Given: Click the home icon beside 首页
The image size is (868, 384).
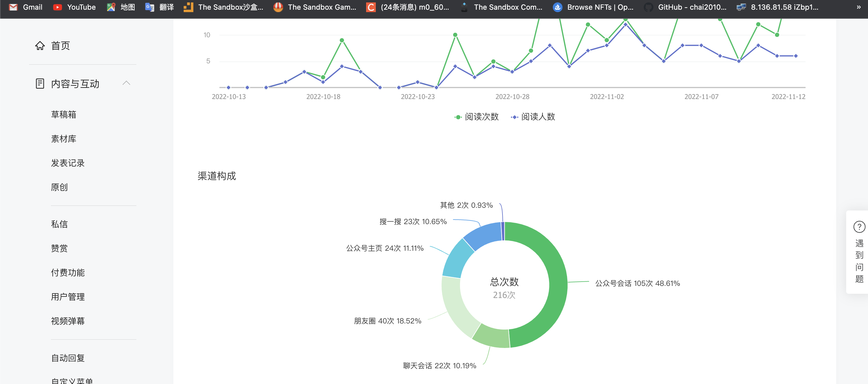Looking at the screenshot, I should (x=40, y=45).
